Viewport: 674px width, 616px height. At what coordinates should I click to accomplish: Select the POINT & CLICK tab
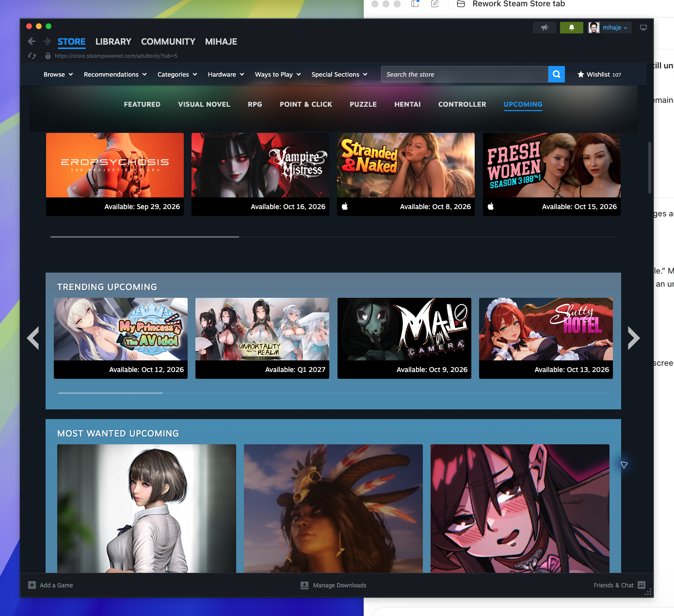(306, 104)
